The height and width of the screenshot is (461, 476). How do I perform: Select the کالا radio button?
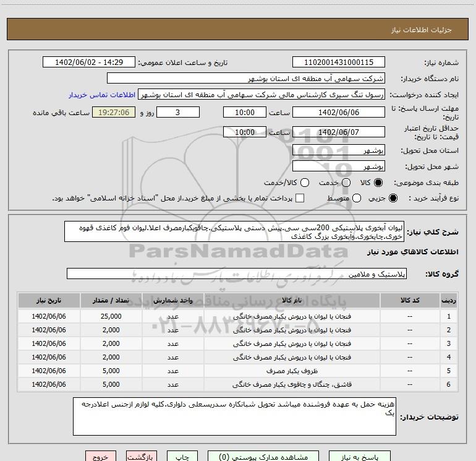tap(378, 183)
